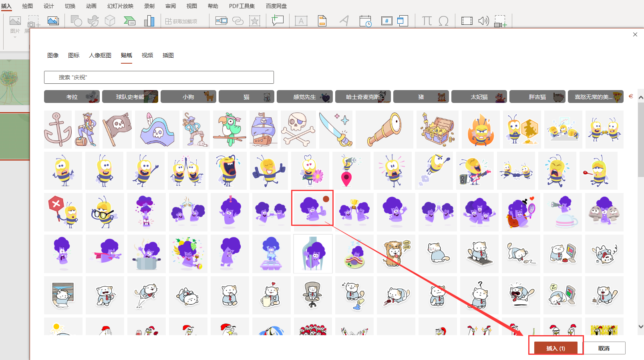Select the angry flame sticker
The height and width of the screenshot is (360, 644).
[481, 129]
